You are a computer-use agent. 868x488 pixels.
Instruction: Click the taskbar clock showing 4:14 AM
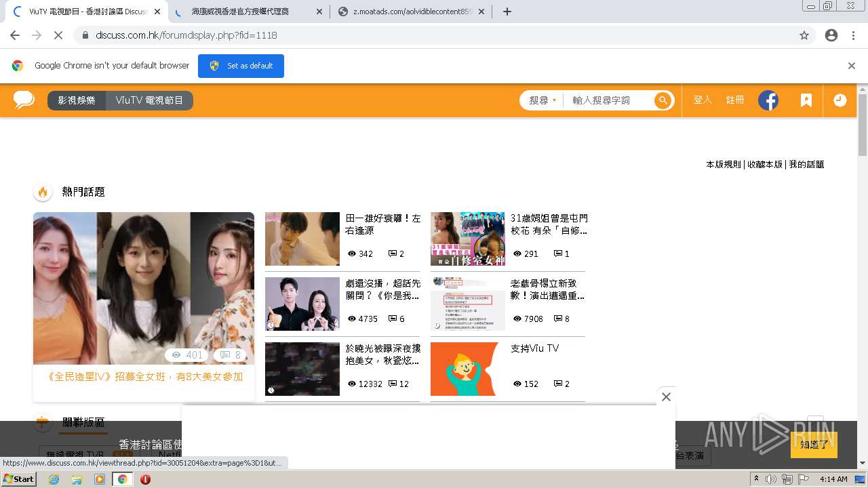[x=833, y=479]
